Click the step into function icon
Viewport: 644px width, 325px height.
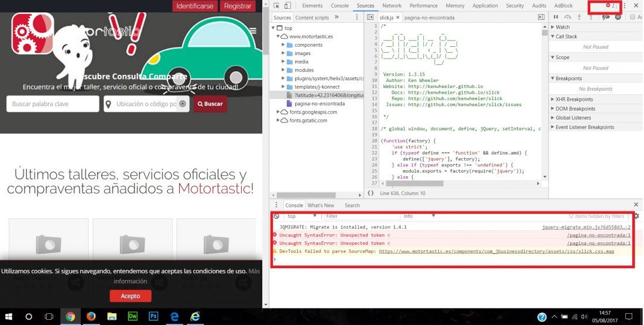pos(579,17)
